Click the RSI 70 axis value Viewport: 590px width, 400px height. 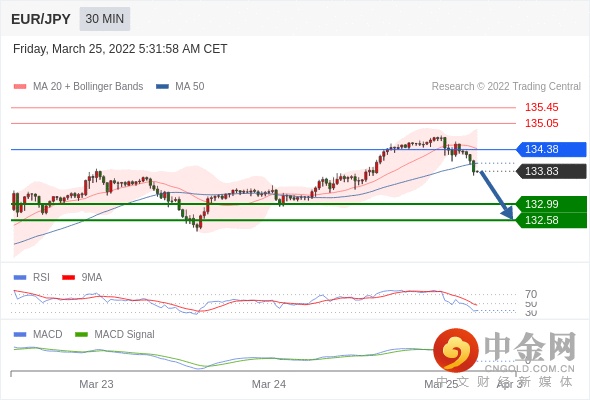point(531,294)
